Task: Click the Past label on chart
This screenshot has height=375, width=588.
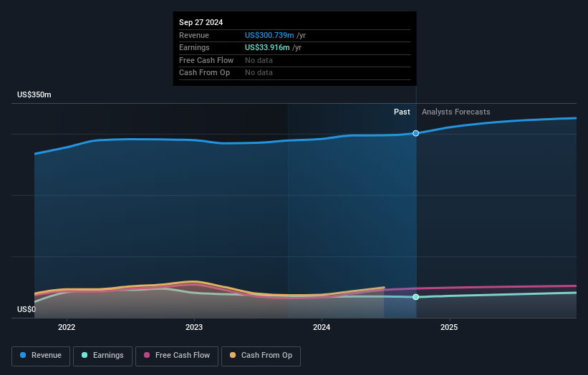Action: pos(402,112)
